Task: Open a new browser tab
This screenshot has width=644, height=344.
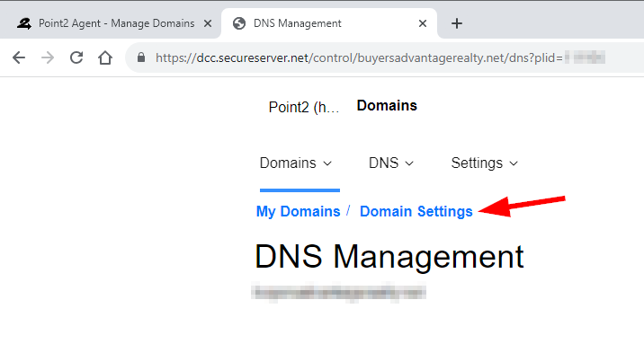Action: [x=457, y=23]
